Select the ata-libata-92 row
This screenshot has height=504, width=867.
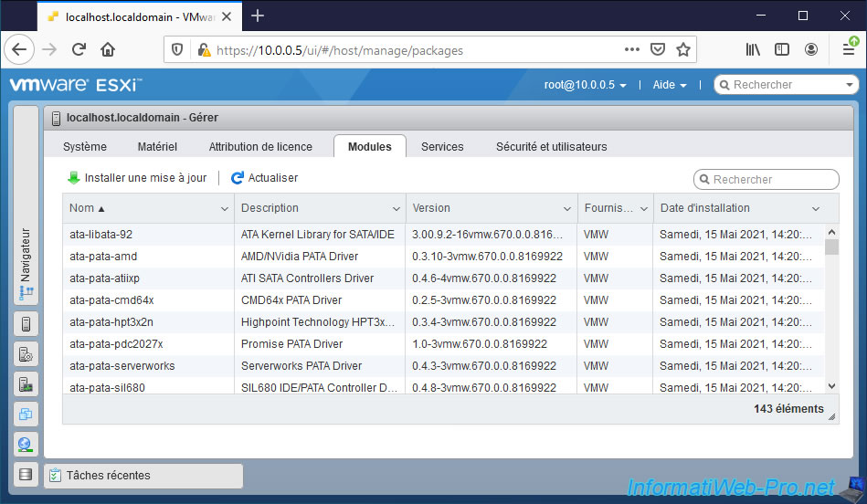coord(443,235)
